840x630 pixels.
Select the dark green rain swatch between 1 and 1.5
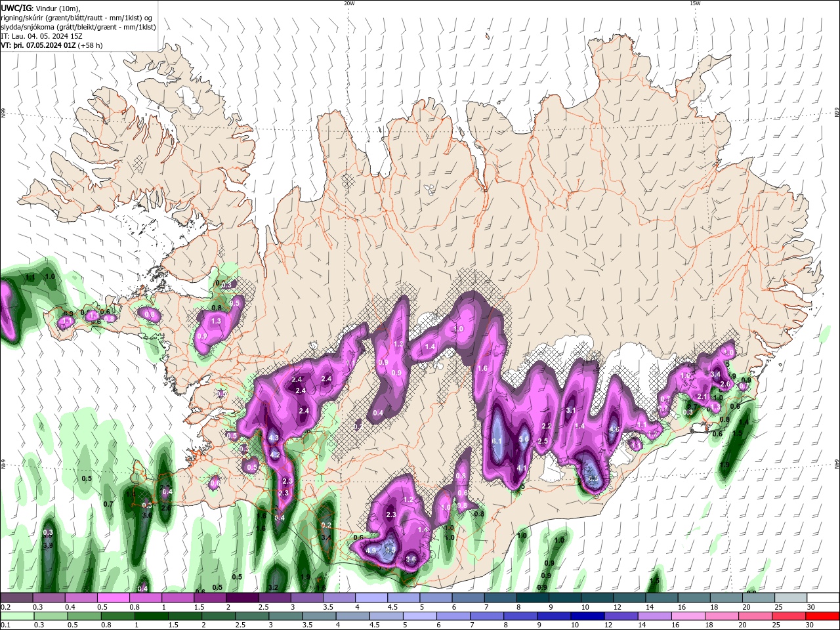[x=151, y=616]
